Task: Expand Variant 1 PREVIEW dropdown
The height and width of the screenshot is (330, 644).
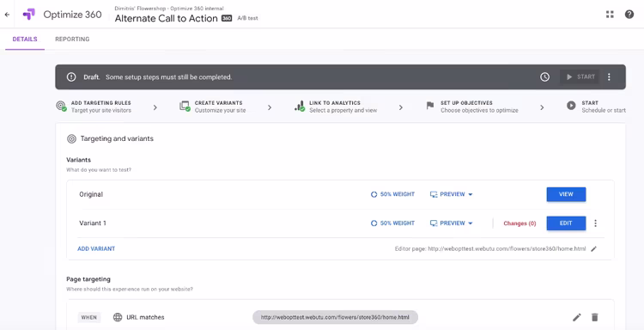Action: pos(452,223)
